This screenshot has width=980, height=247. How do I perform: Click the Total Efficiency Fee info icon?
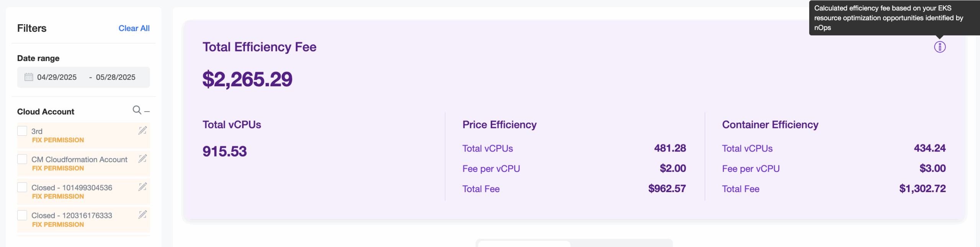click(x=939, y=47)
